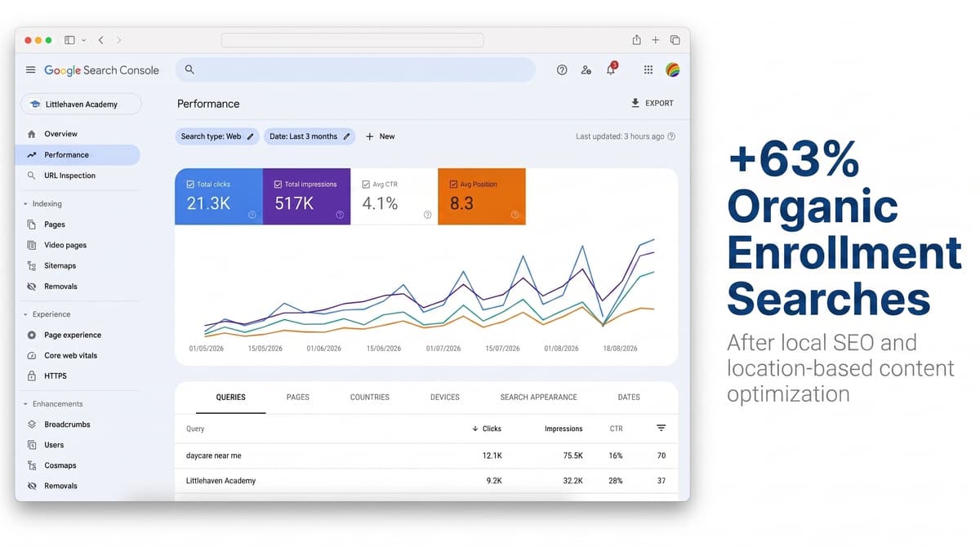Screen dimensions: 980x547
Task: Open Littlehaven Academy property selector
Action: (81, 105)
